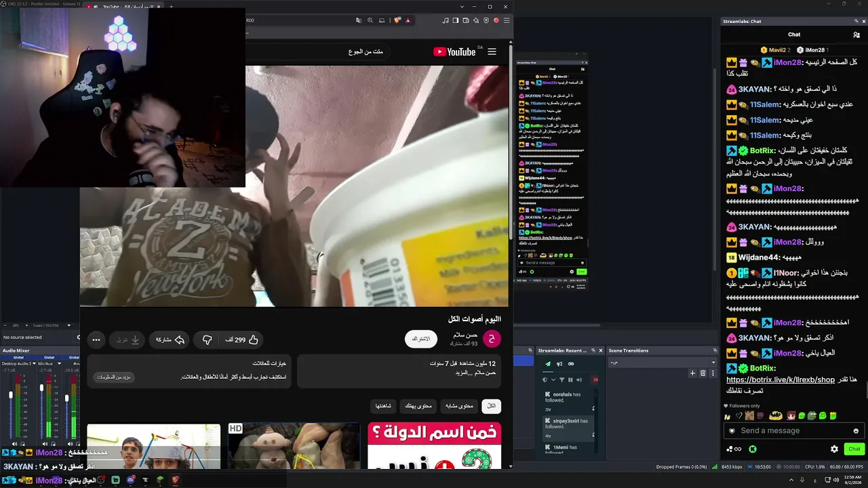The height and width of the screenshot is (488, 868).
Task: Mute event alerts speaker in Recent Events
Action: point(578,380)
